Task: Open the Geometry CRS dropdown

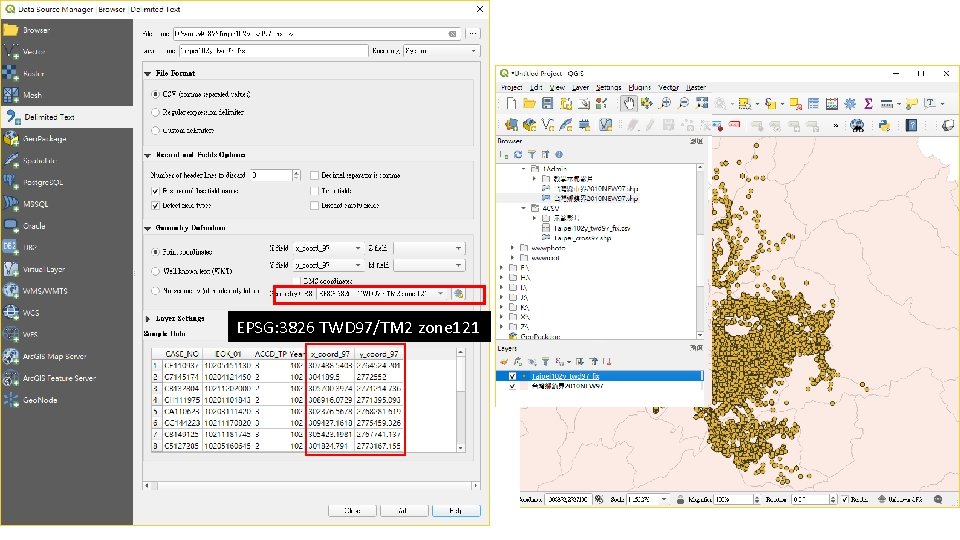Action: 382,294
